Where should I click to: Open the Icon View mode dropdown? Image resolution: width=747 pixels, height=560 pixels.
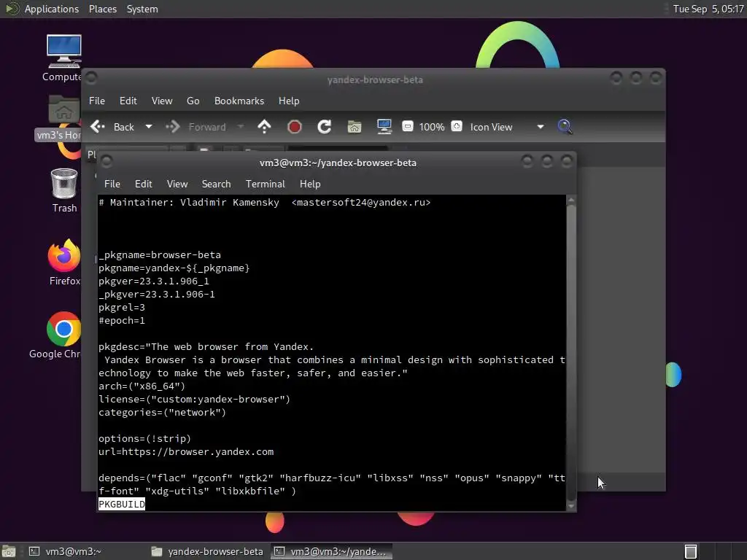click(x=506, y=127)
